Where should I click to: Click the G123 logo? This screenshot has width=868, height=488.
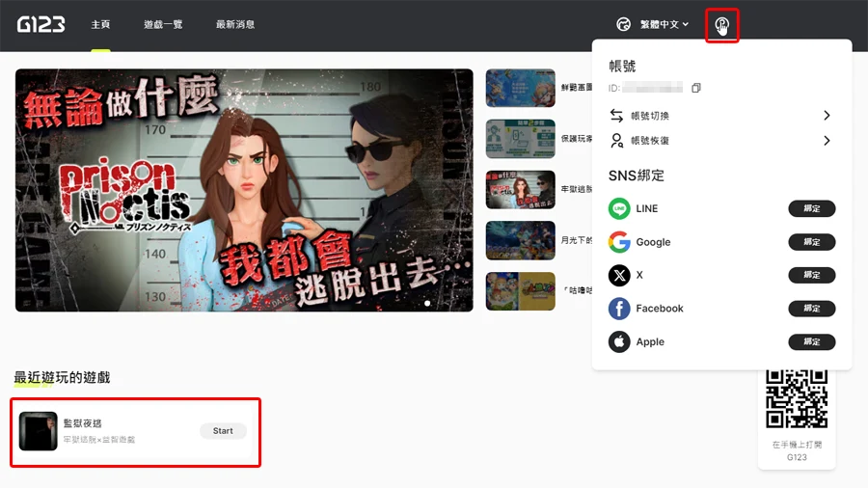pyautogui.click(x=41, y=24)
